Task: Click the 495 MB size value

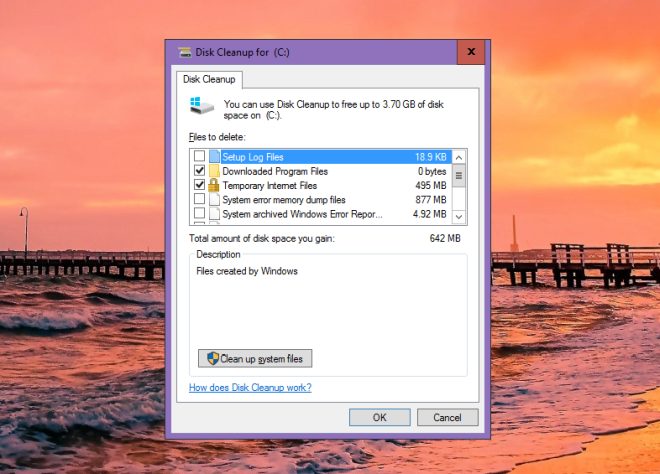Action: tap(431, 186)
